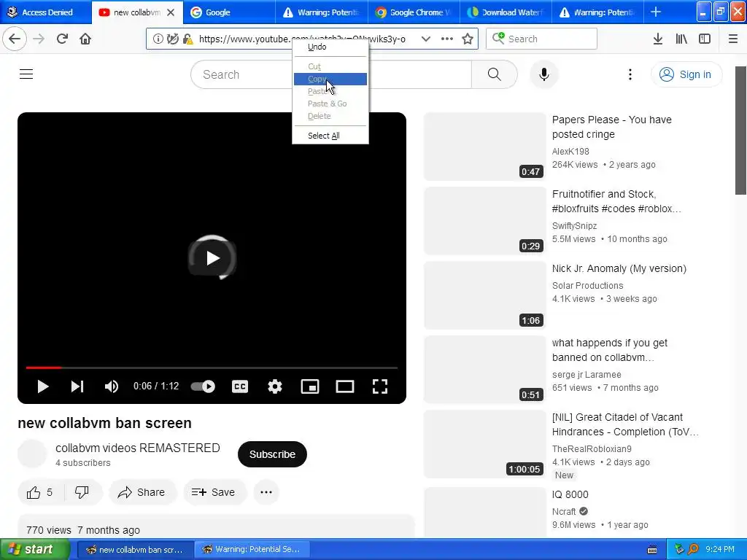The image size is (747, 560).
Task: Switch to the Google tab
Action: pyautogui.click(x=228, y=12)
